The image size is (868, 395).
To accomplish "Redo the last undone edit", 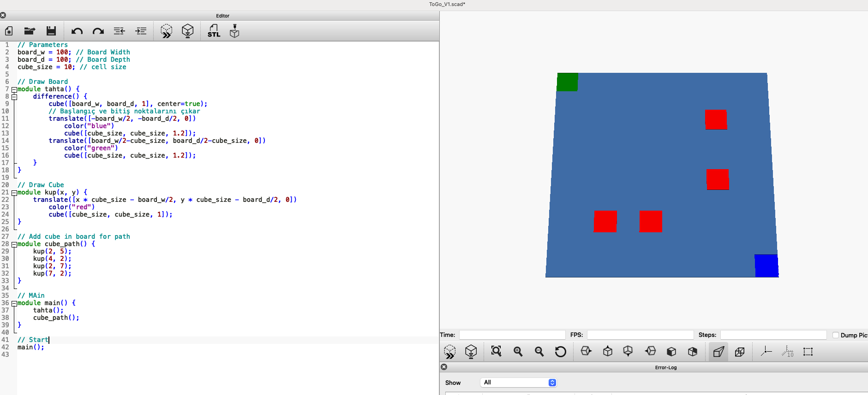I will click(98, 31).
